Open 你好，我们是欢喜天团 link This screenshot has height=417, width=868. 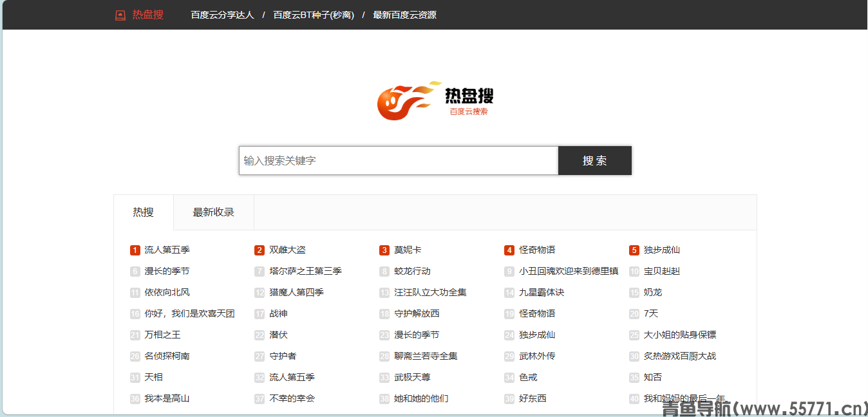(189, 313)
